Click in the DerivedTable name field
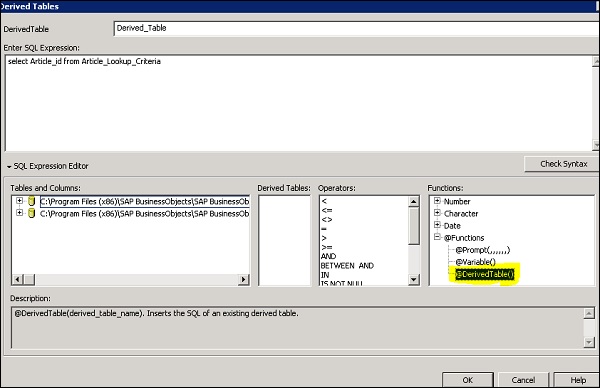This screenshot has height=388, width=600. coord(357,28)
